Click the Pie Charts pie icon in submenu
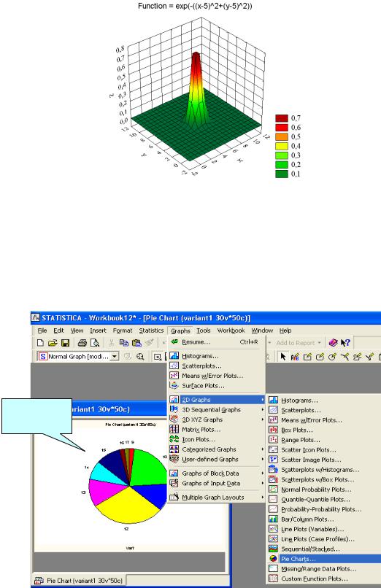This screenshot has width=381, height=588. point(274,559)
